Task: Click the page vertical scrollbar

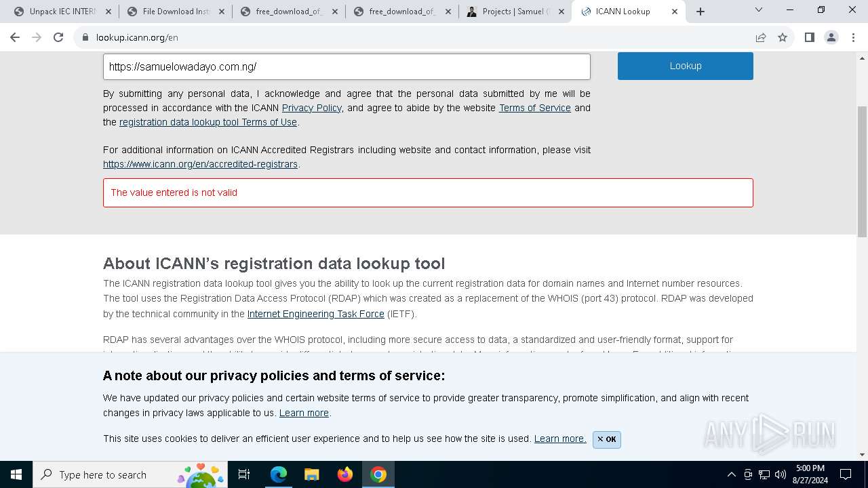Action: tap(862, 171)
